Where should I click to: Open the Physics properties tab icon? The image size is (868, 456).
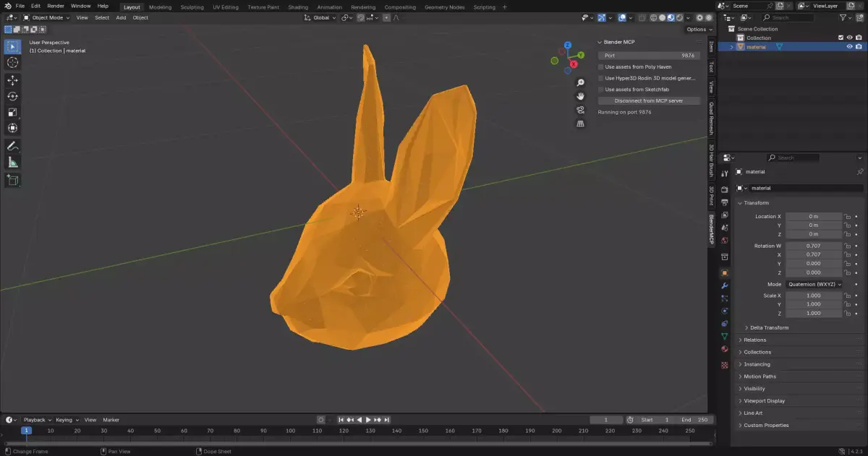[725, 311]
